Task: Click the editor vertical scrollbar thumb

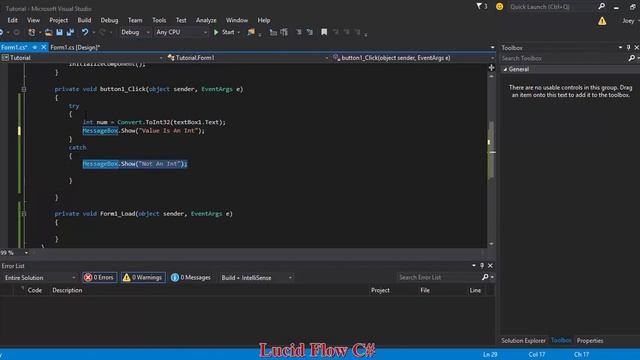Action: tap(491, 151)
